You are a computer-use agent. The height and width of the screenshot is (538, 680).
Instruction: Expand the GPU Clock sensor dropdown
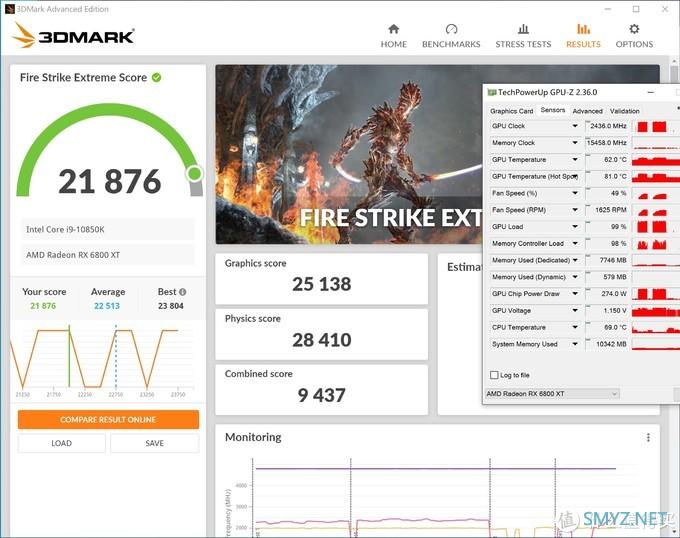point(575,126)
